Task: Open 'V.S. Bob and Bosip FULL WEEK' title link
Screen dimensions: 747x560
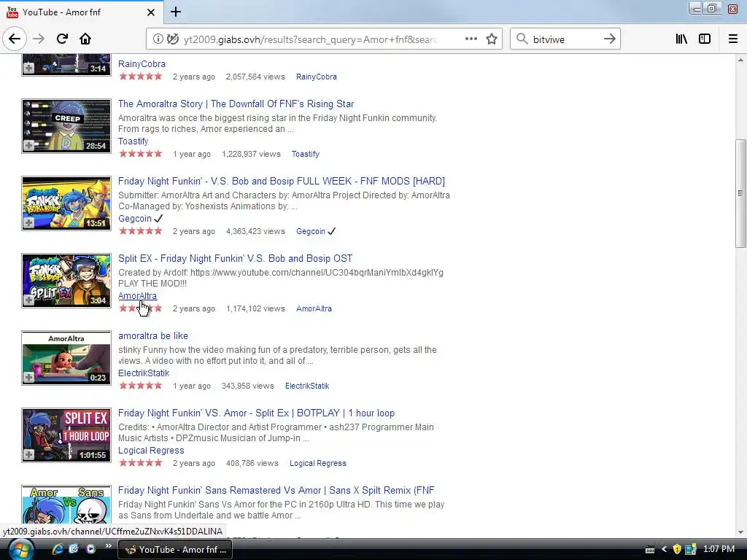Action: (x=281, y=181)
